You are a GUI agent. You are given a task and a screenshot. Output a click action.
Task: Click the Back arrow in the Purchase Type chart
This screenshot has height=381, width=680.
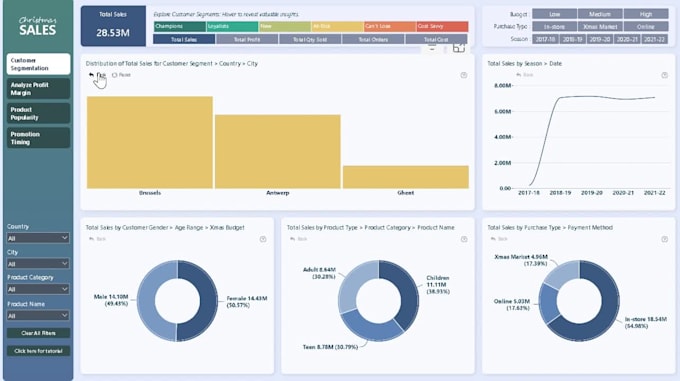[493, 239]
